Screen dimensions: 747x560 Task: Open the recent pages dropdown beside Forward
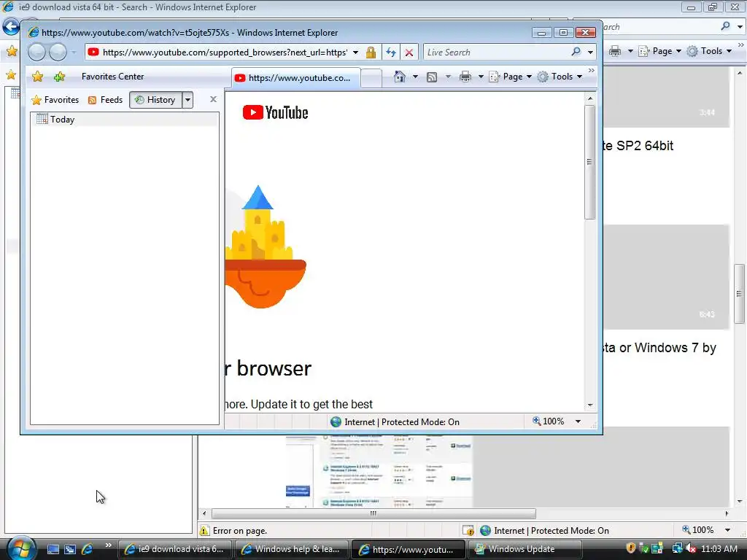coord(74,52)
